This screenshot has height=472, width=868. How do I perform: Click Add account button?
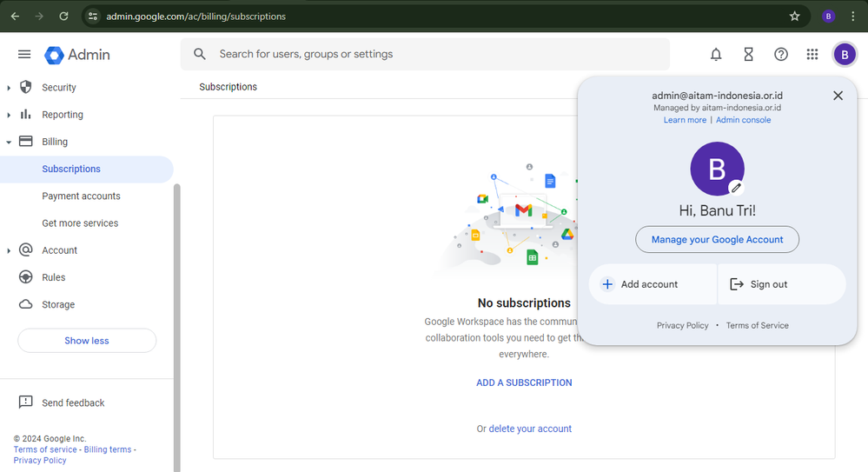[653, 284]
